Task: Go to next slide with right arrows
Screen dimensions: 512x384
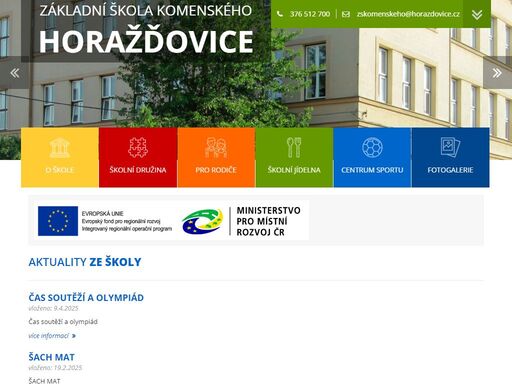Action: coord(497,73)
